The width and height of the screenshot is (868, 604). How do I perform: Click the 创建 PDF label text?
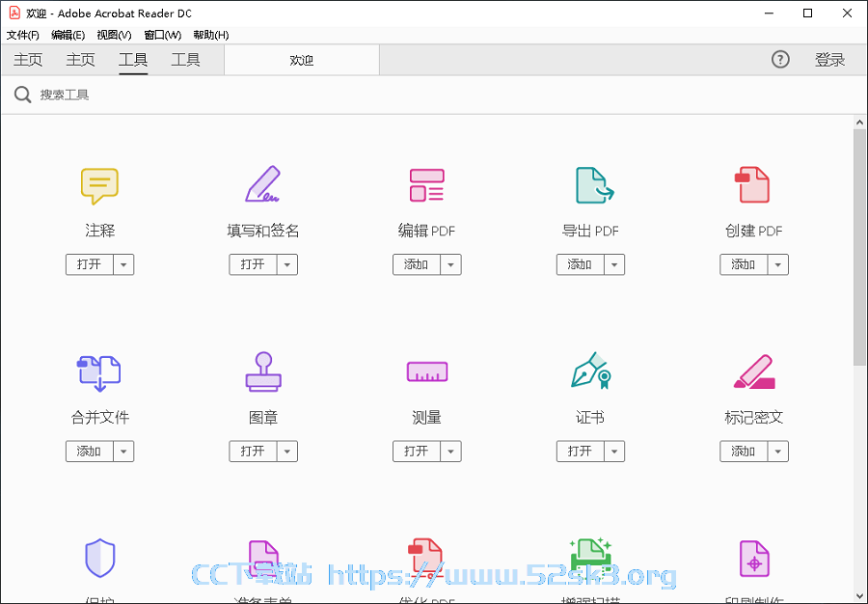coord(754,231)
